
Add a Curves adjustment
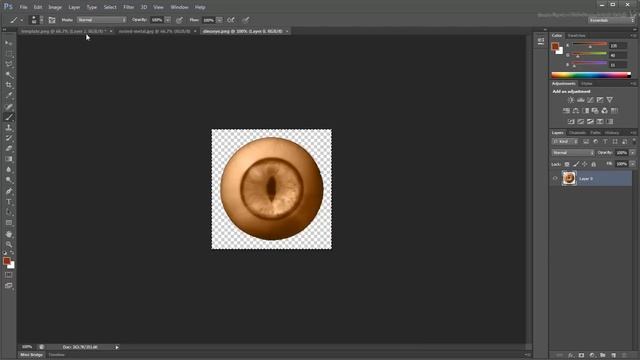pyautogui.click(x=590, y=100)
